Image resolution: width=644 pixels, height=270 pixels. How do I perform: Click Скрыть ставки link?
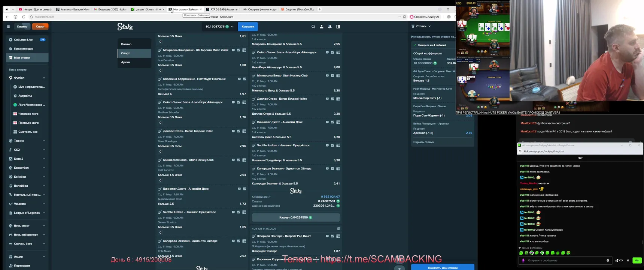coord(423,142)
